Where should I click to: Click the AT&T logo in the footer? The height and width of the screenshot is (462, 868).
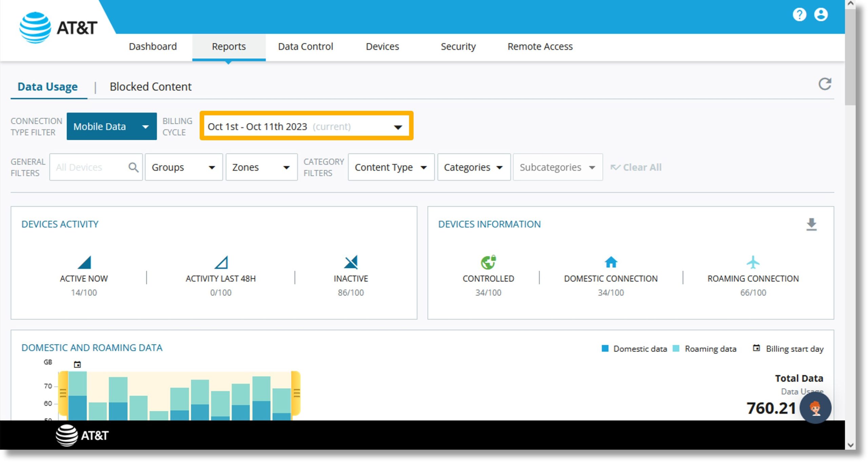point(82,435)
